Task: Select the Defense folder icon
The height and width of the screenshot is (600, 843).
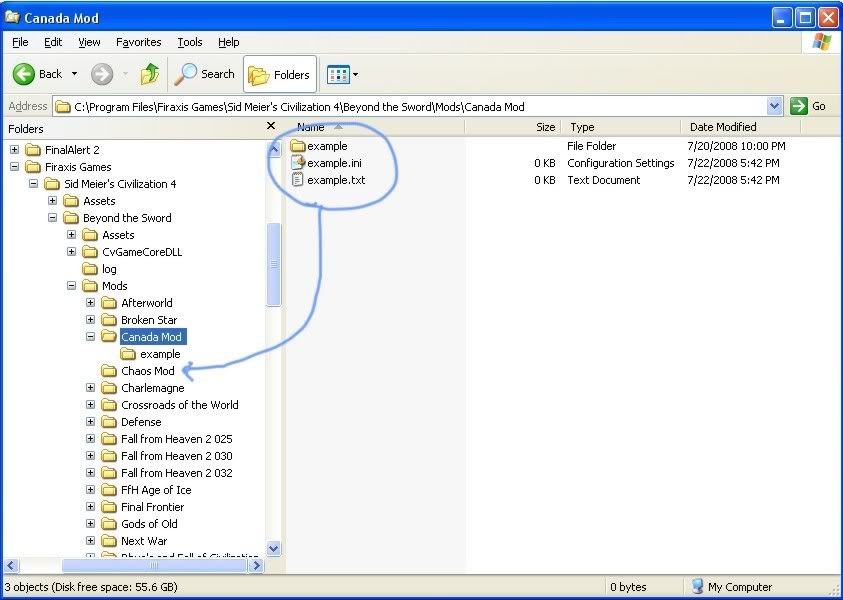Action: 109,422
